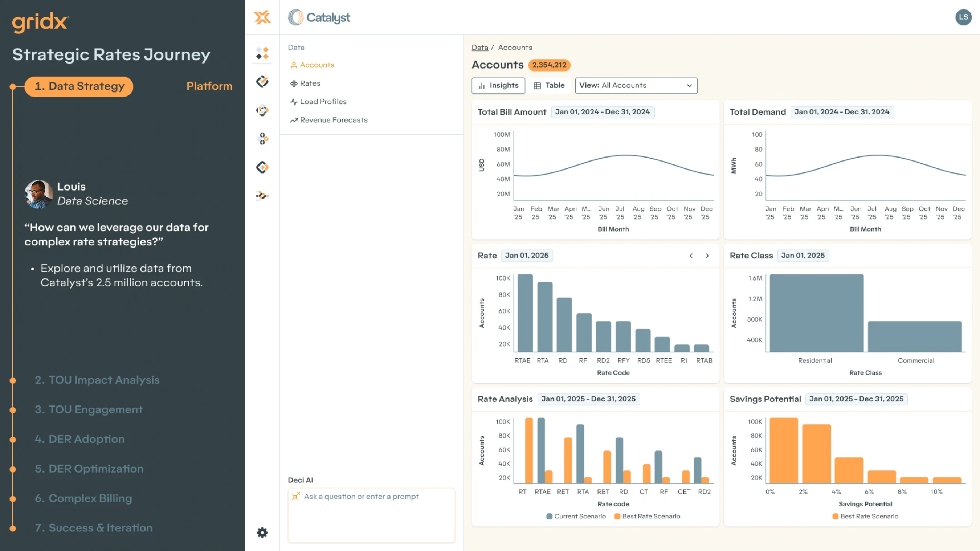Click the Residential bar in Rate Class chart
Viewport: 980px width, 551px height.
coord(816,313)
